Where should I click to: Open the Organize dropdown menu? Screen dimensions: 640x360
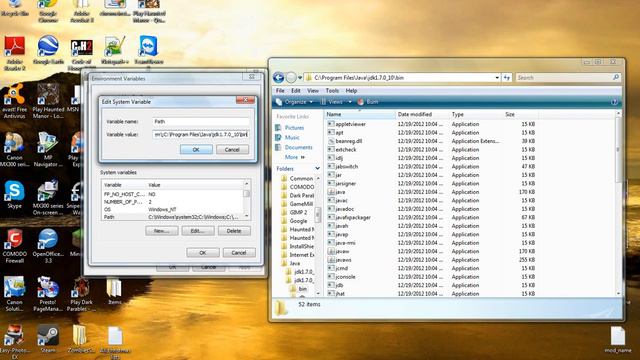tap(295, 102)
